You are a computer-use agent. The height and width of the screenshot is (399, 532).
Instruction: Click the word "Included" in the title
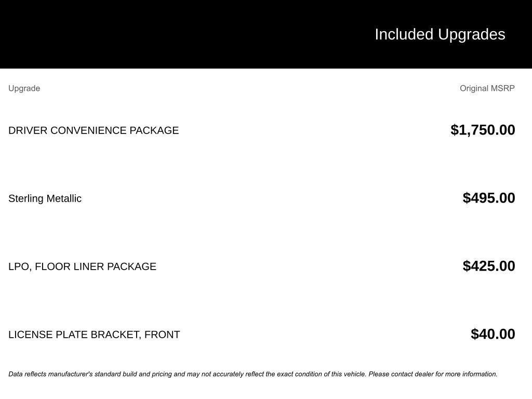click(404, 34)
